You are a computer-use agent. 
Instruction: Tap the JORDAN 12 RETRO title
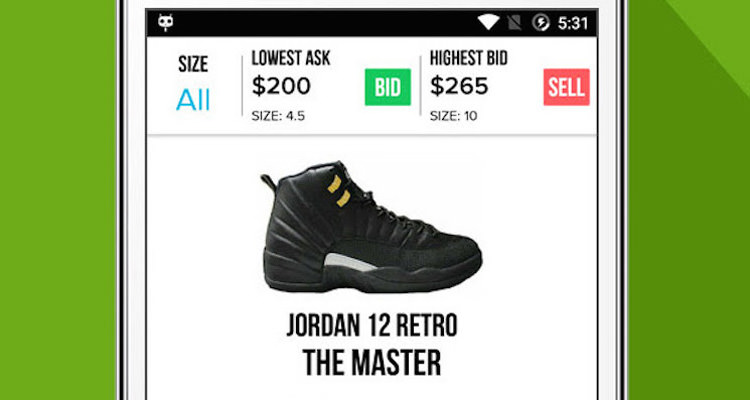click(372, 325)
